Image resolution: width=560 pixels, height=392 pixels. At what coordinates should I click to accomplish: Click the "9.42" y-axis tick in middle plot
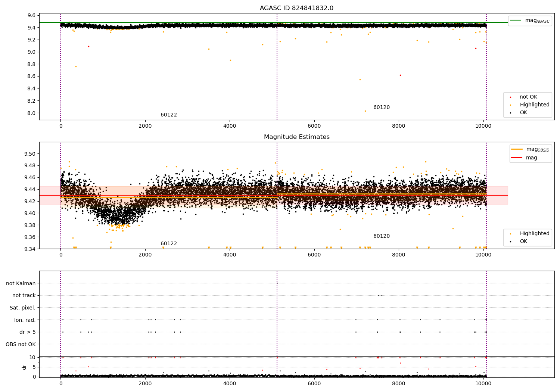click(30, 201)
